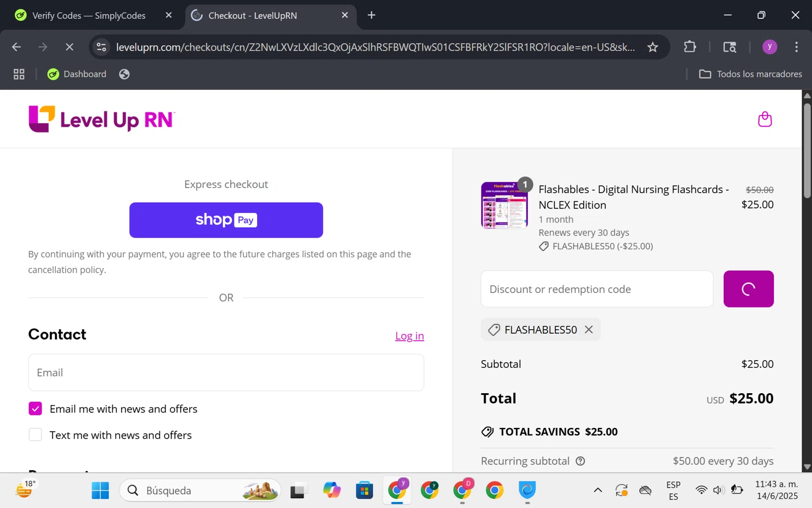Open Wi-Fi network settings in tray
The height and width of the screenshot is (508, 812).
tap(701, 491)
